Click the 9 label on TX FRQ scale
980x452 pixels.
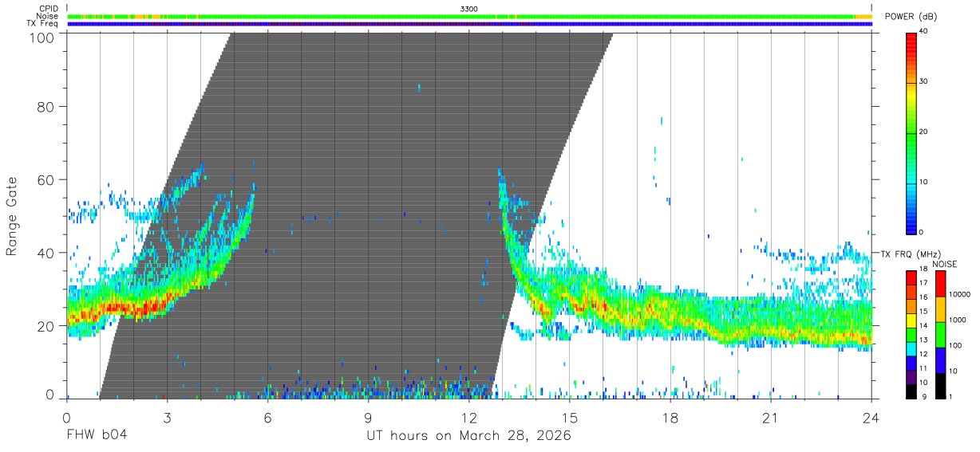[x=923, y=396]
